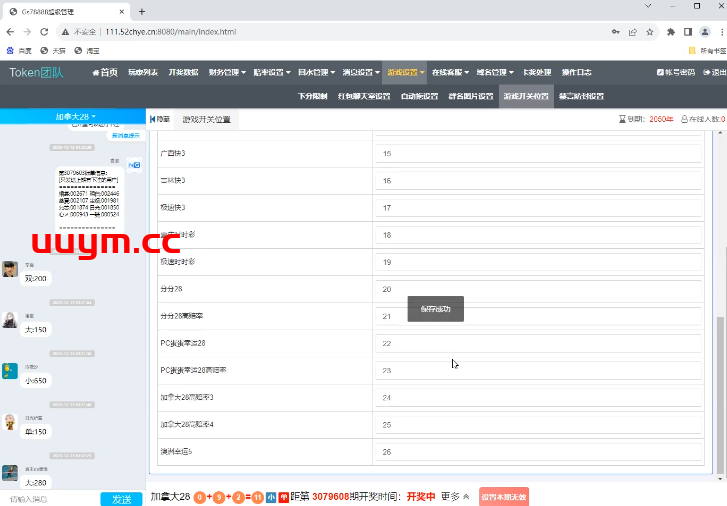Click the 首页 home icon in navbar

coord(105,72)
